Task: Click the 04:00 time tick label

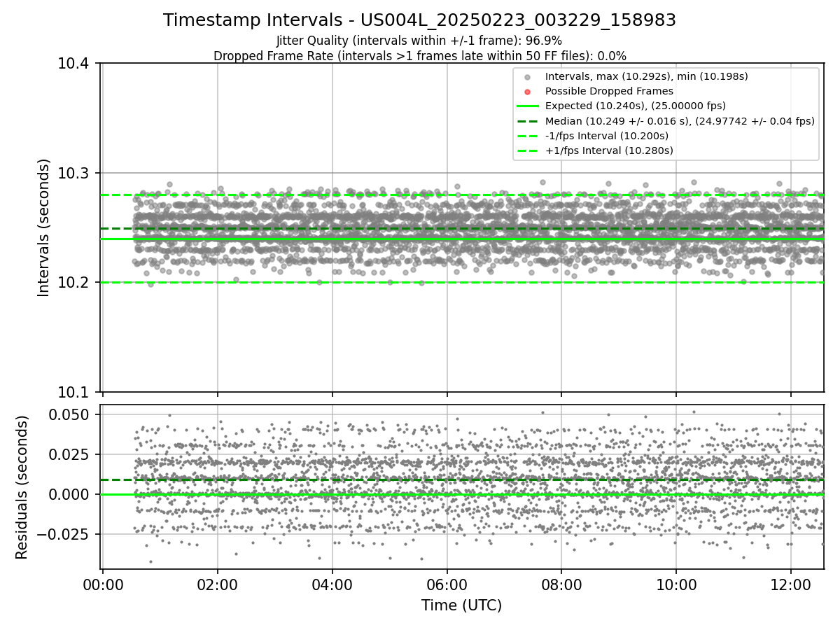Action: click(x=332, y=584)
